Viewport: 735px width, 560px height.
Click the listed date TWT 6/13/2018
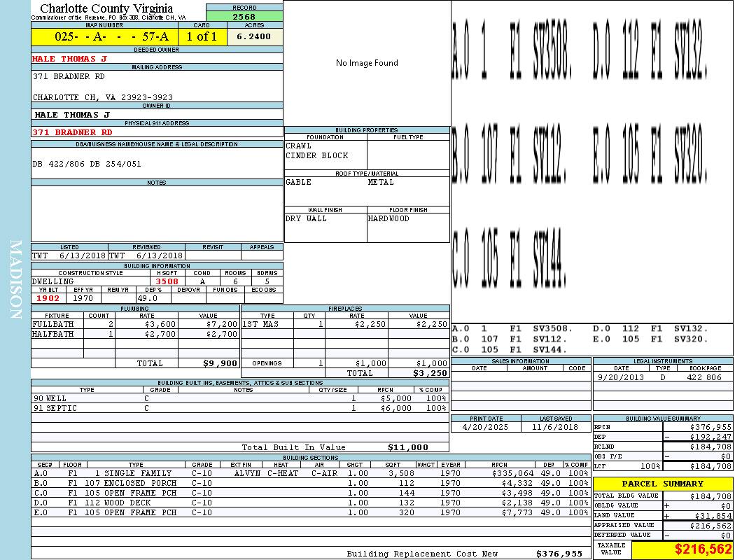[69, 256]
